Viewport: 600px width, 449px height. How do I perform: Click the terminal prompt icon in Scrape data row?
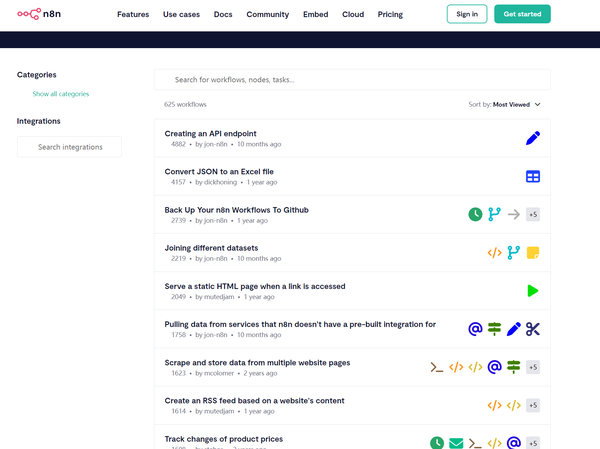tap(437, 367)
